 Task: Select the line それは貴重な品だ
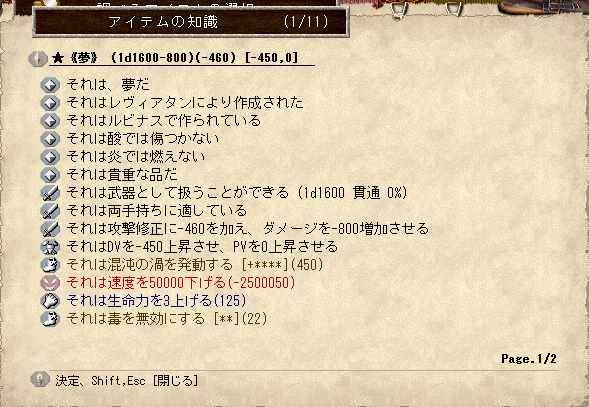click(122, 175)
